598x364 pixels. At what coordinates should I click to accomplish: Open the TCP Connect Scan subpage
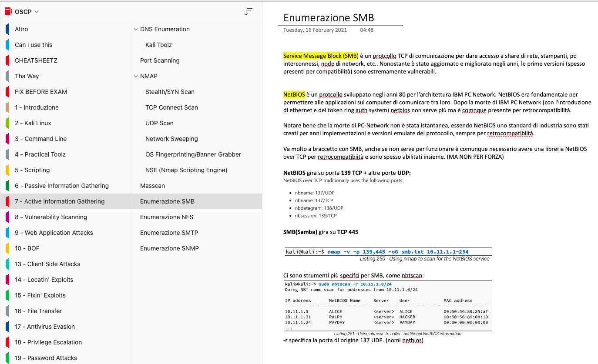[x=197, y=107]
